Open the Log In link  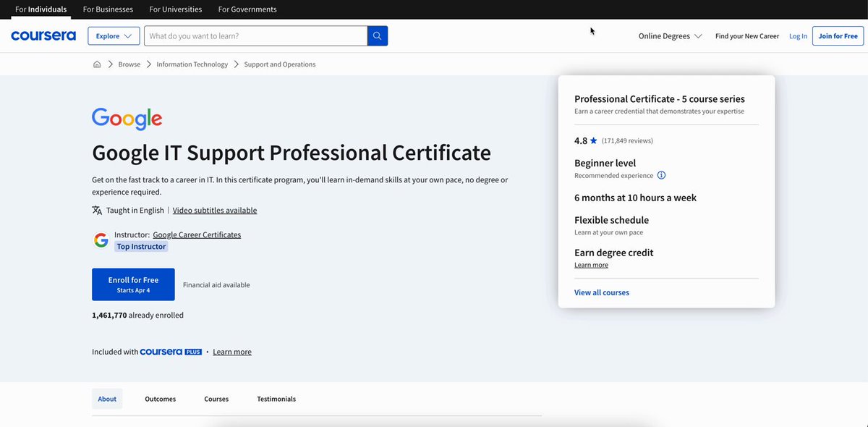click(798, 36)
